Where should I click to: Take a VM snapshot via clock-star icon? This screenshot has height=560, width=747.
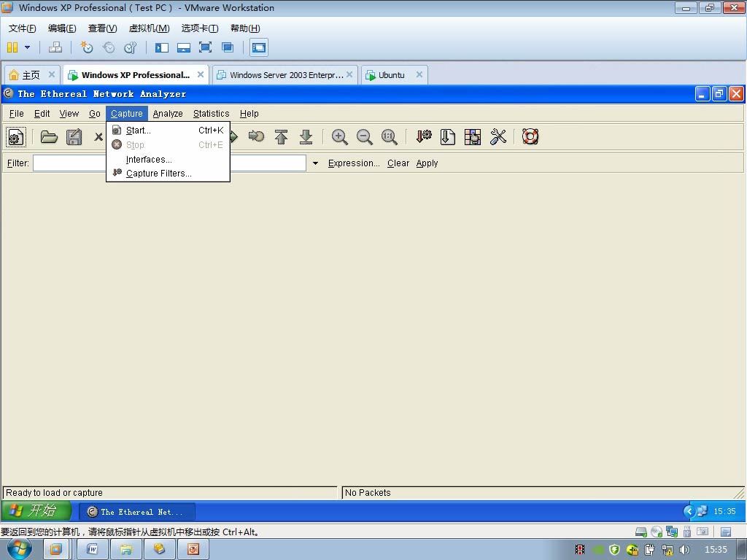click(86, 47)
